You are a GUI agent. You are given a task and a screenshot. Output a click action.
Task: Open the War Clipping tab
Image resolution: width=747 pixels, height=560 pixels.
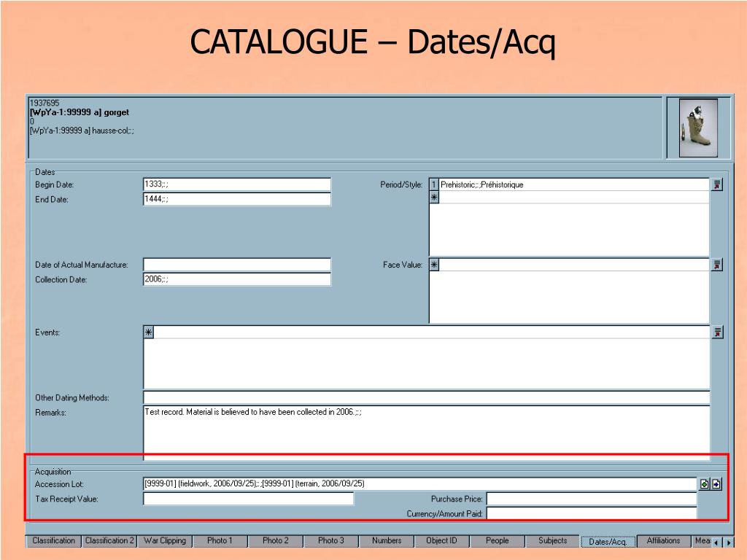[165, 541]
